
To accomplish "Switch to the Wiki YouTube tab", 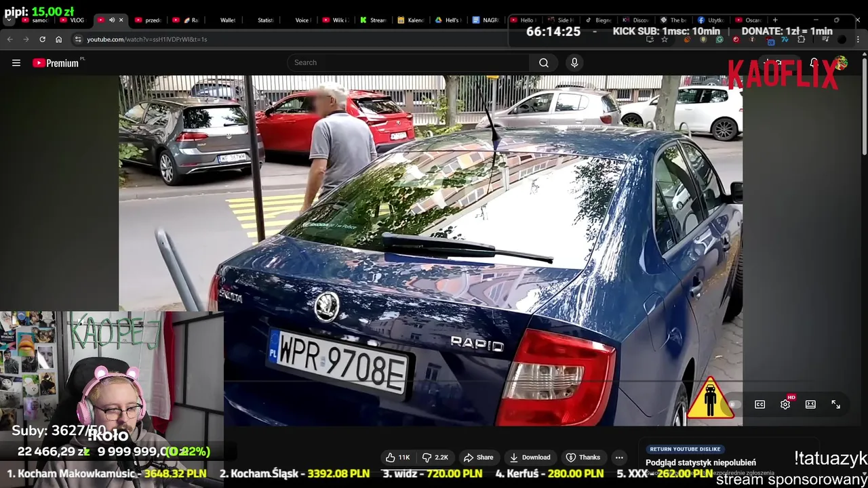I will tap(336, 20).
